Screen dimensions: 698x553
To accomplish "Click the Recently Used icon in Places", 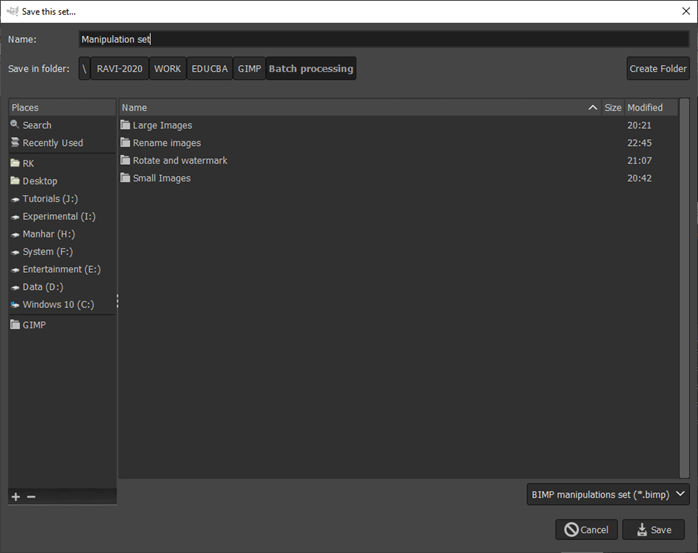I will coord(15,142).
